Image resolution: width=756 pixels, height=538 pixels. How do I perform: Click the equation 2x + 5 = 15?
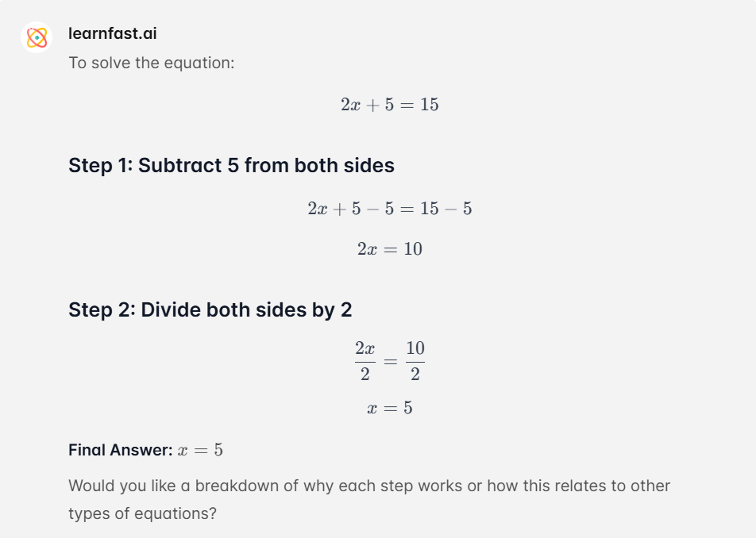click(x=390, y=105)
